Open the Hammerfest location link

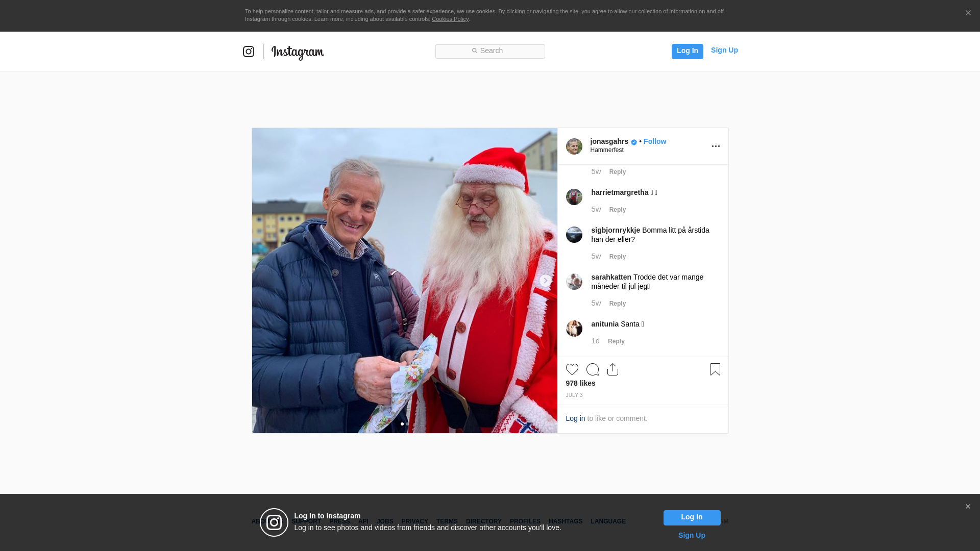(x=607, y=150)
